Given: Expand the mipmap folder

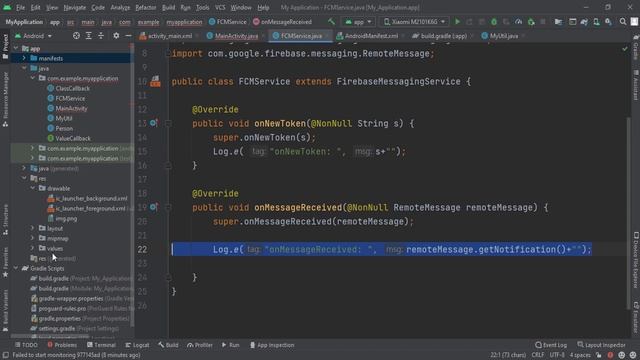Looking at the screenshot, I should click(33, 238).
